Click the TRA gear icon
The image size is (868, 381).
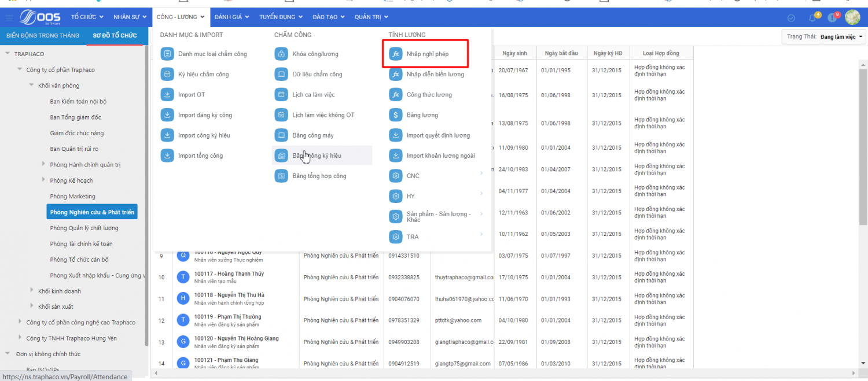click(396, 236)
